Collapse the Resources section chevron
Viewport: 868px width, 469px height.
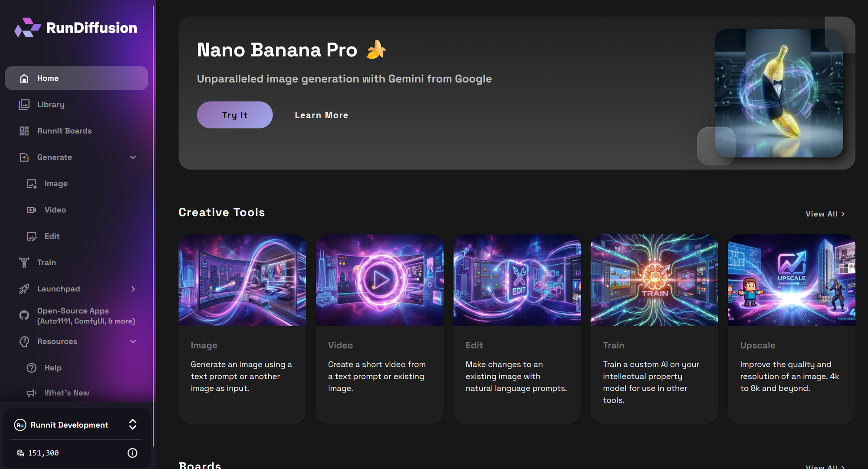133,342
